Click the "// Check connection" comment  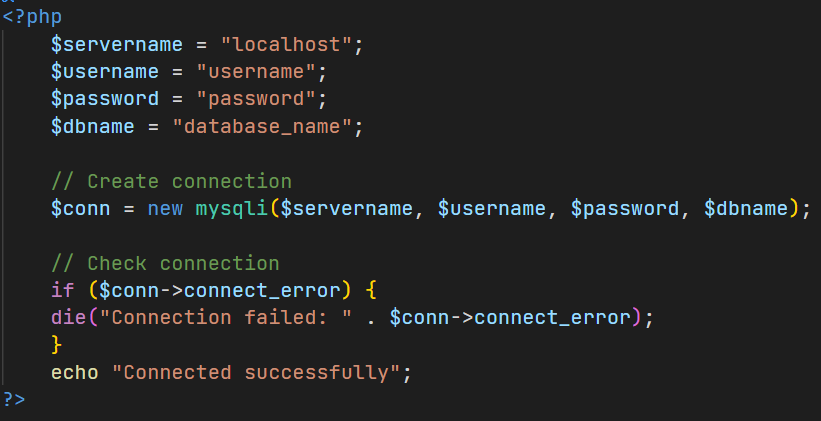(165, 263)
